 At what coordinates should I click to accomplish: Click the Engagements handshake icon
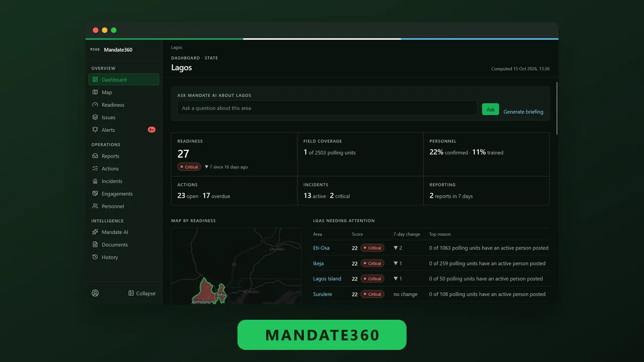click(x=95, y=194)
